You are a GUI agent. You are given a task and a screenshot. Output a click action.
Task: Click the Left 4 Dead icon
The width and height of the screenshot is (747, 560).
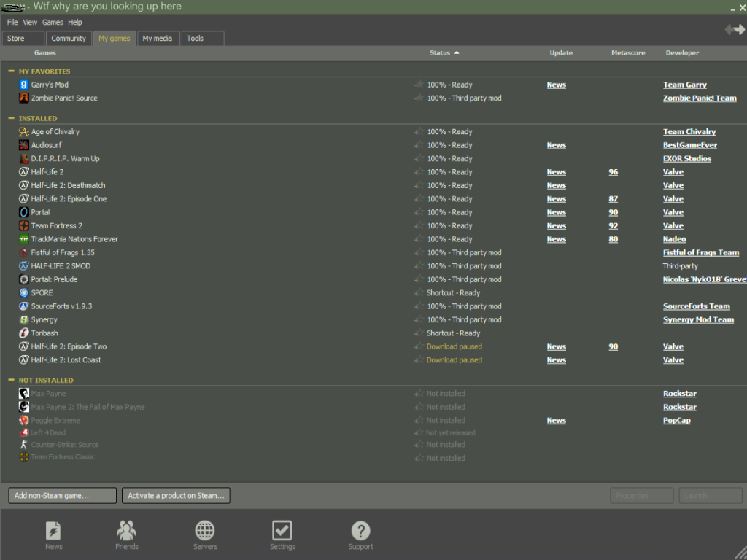24,433
